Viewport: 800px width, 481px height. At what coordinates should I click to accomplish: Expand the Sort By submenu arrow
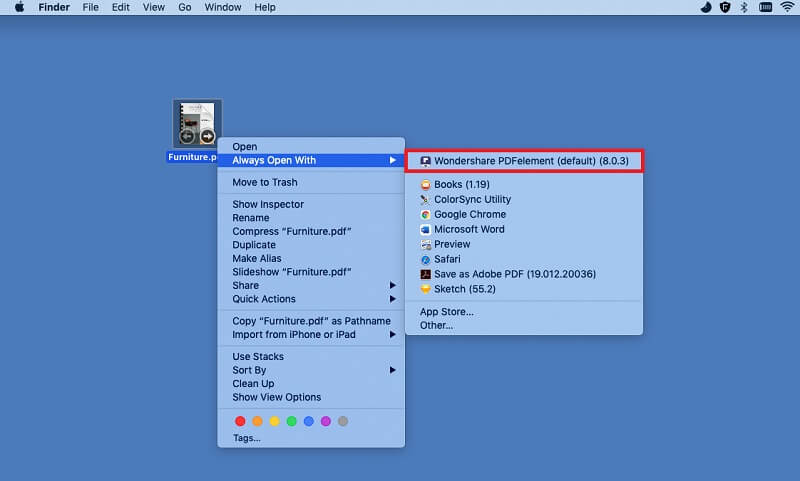pos(392,370)
